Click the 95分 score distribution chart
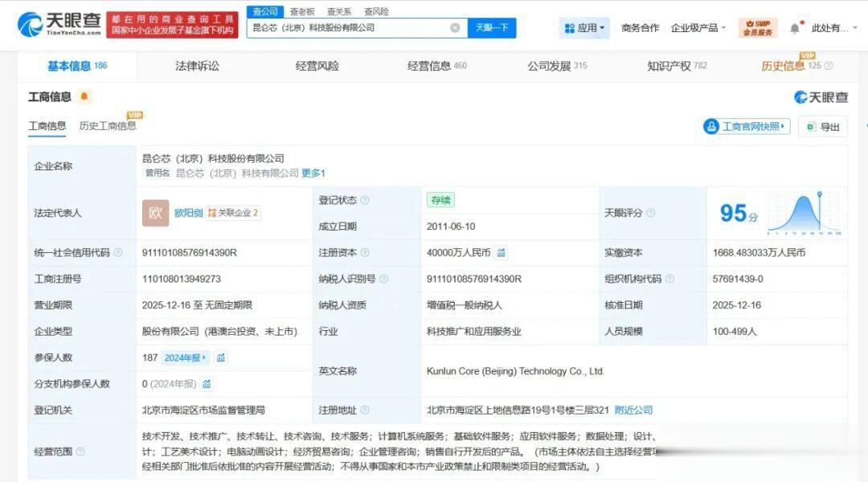The image size is (868, 482). [x=805, y=213]
